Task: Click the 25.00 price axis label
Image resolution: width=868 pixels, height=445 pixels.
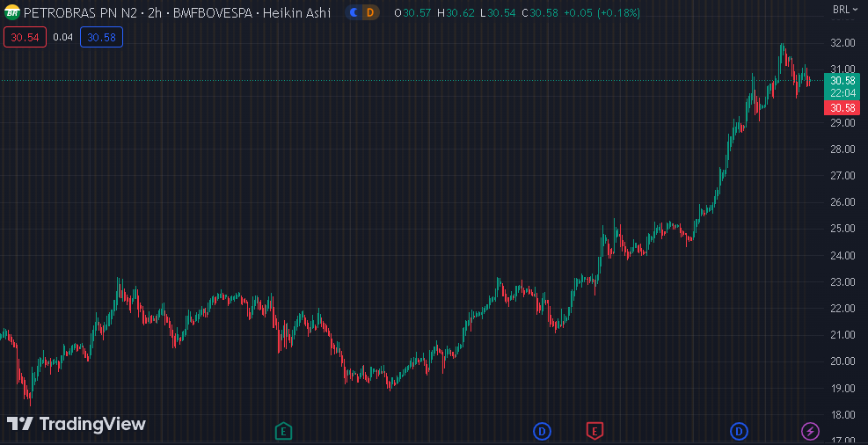Action: [844, 229]
